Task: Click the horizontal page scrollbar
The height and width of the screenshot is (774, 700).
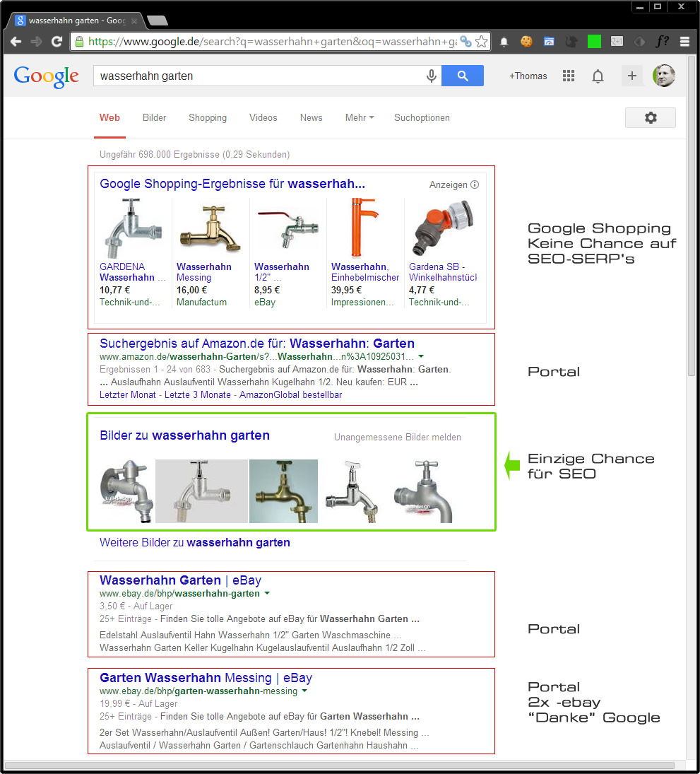Action: tap(339, 765)
